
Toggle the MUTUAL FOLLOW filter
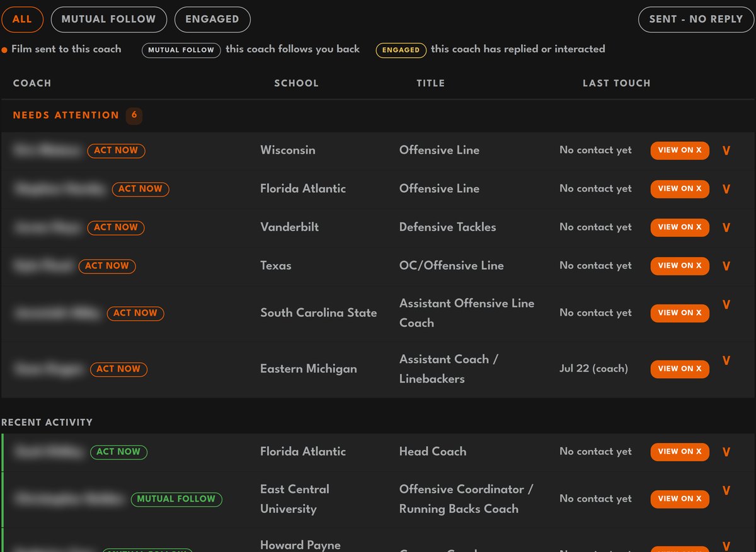[108, 20]
